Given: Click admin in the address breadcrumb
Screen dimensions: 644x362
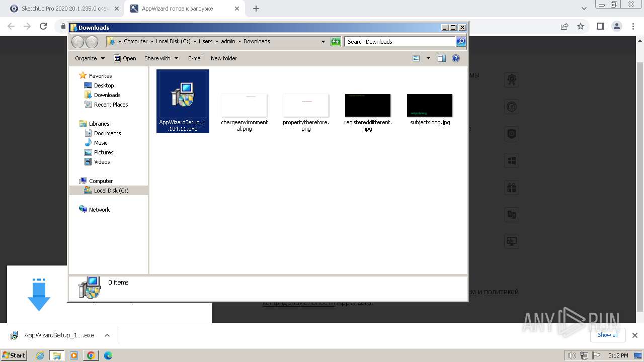Looking at the screenshot, I should click(x=228, y=42).
